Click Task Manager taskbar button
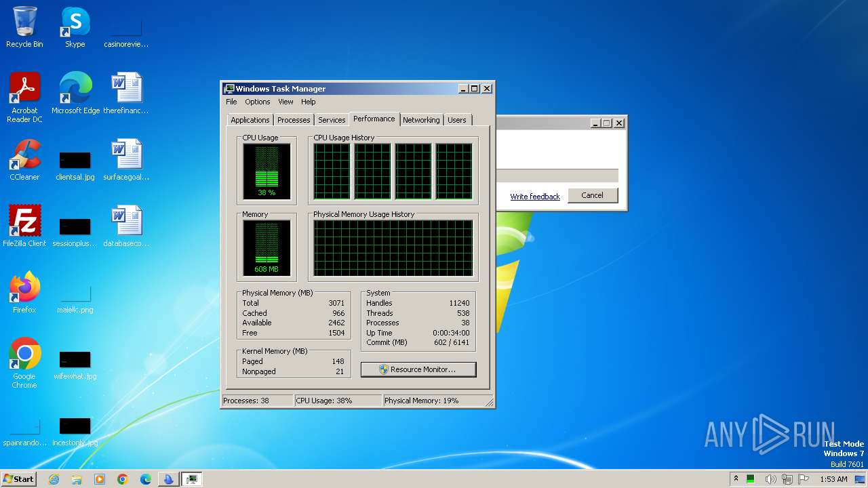The image size is (868, 488). [x=192, y=479]
